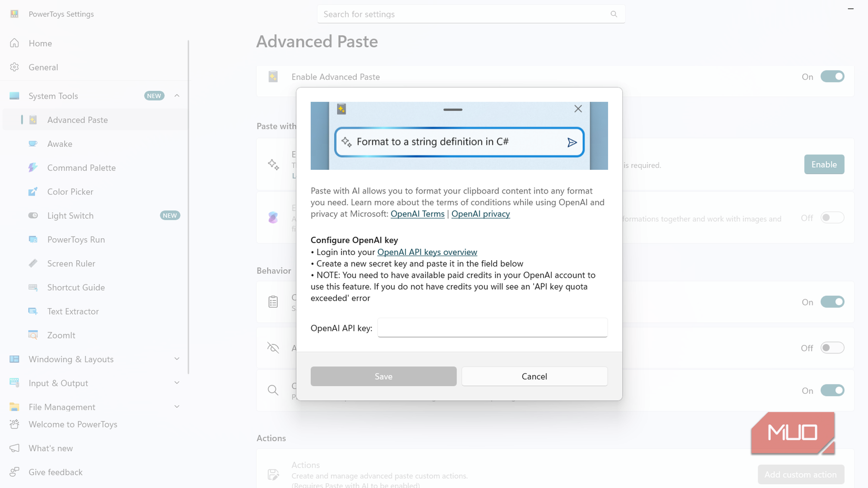Select the Light Switch tool

coord(70,216)
